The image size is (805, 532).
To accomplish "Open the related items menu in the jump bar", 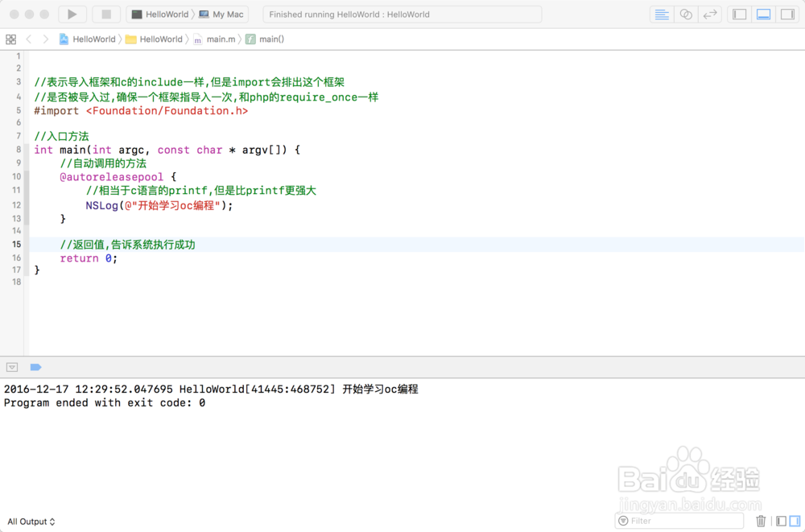I will [x=10, y=39].
